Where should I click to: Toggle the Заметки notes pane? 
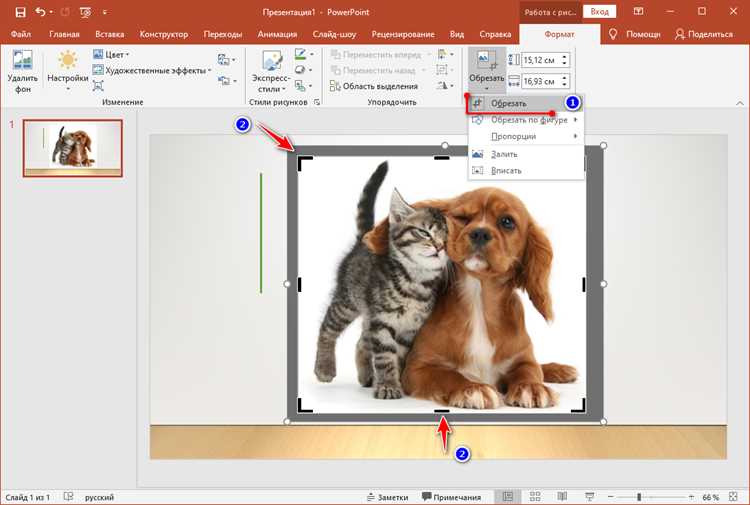[387, 497]
